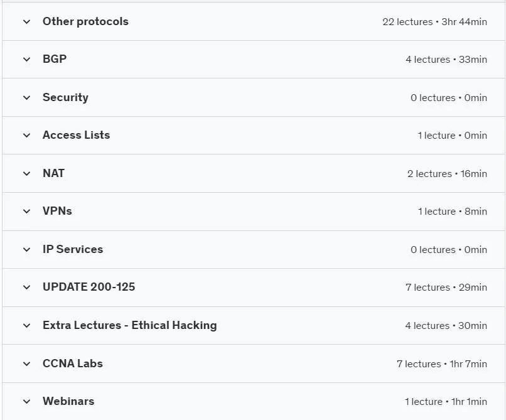Click the Extra Lectures - Ethical Hacking title
Viewport: 506px width, 420px height.
(x=130, y=325)
